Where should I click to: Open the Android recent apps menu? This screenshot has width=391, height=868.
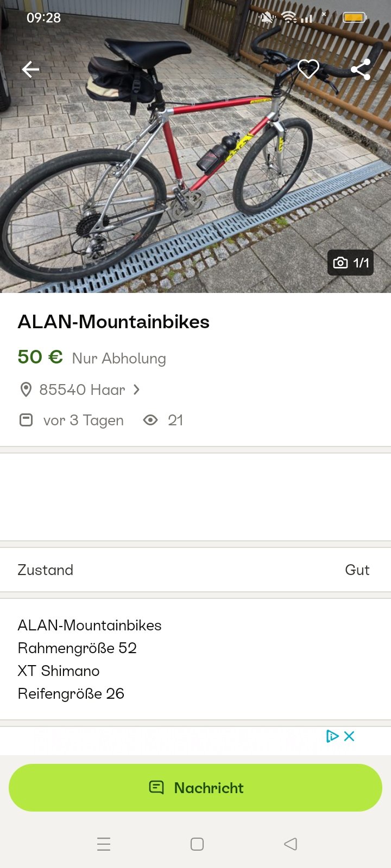point(104,844)
